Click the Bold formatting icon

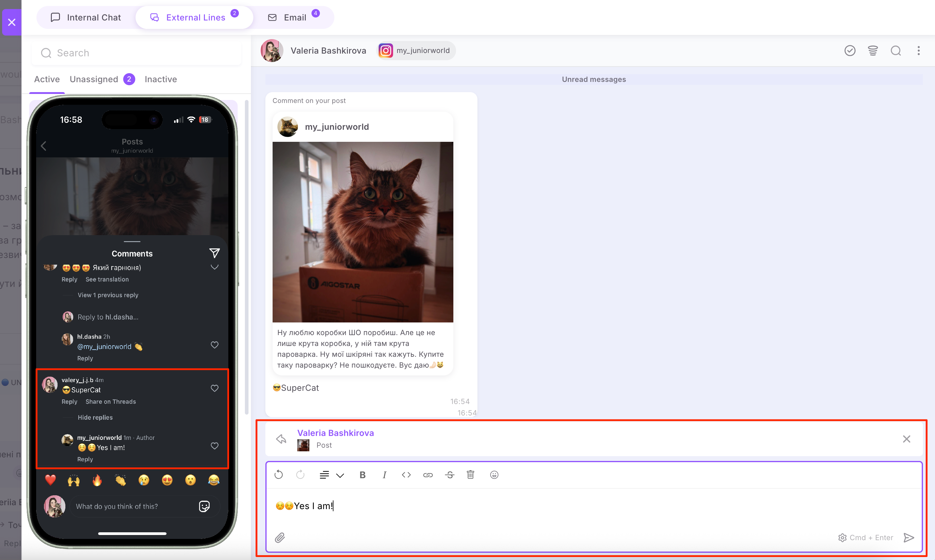coord(362,475)
